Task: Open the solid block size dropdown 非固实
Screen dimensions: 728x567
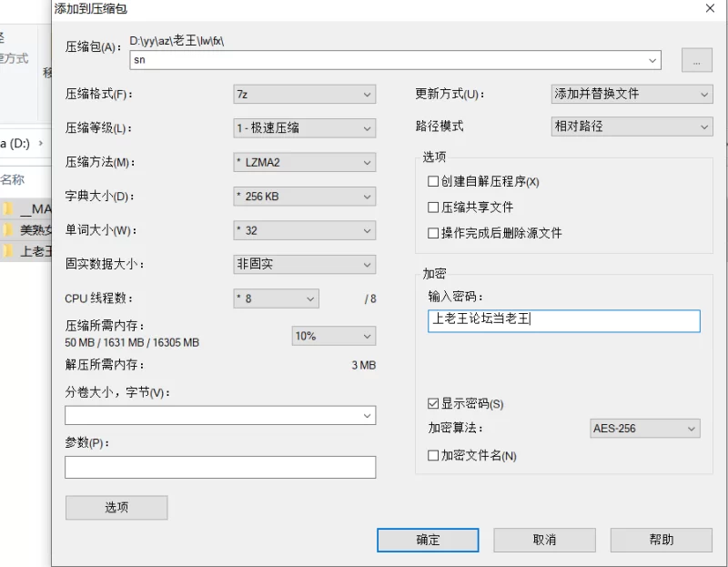Action: 305,264
